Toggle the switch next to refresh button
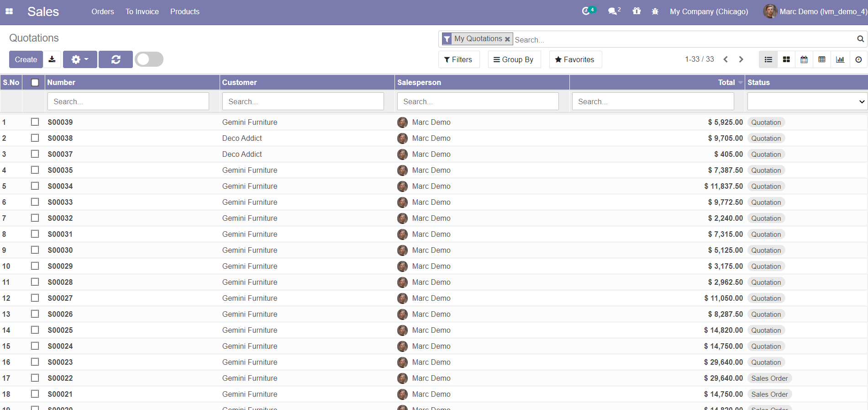This screenshot has width=868, height=410. (149, 59)
